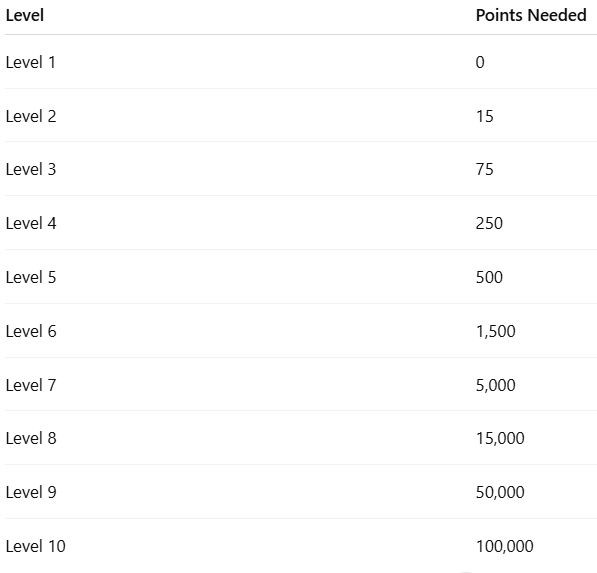This screenshot has width=597, height=573.
Task: Click the 75 points value
Action: [x=485, y=169]
